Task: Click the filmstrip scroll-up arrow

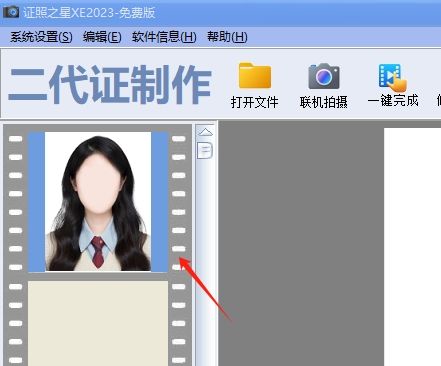Action: [205, 132]
